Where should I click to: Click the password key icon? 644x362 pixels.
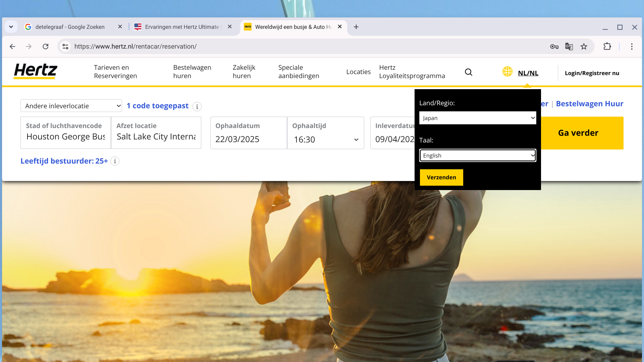coord(554,47)
